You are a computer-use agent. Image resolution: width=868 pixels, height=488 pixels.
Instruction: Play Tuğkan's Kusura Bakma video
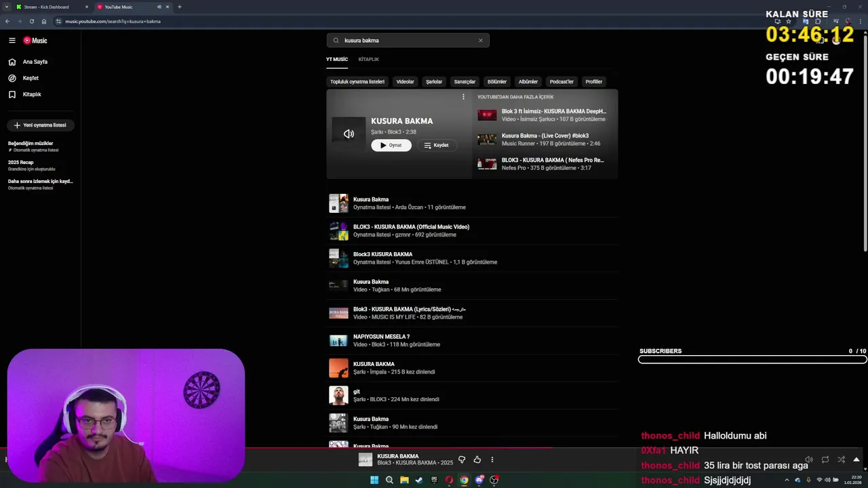[x=472, y=286]
